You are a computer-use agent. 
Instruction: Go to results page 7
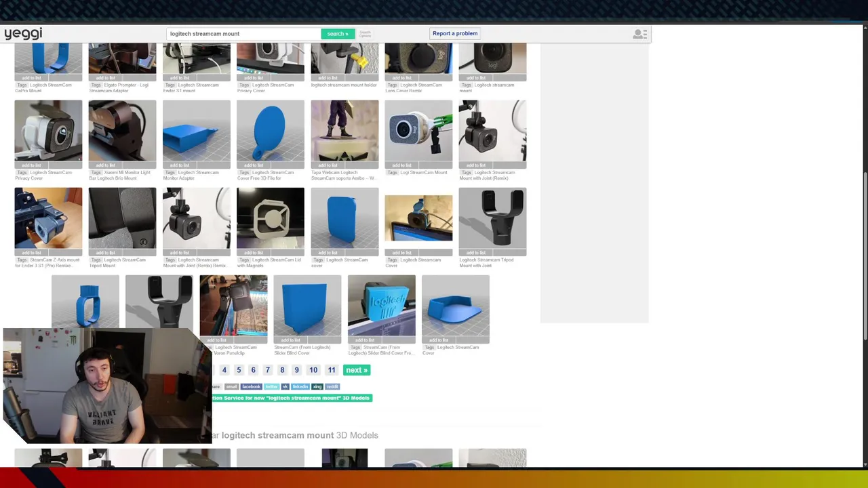point(268,370)
